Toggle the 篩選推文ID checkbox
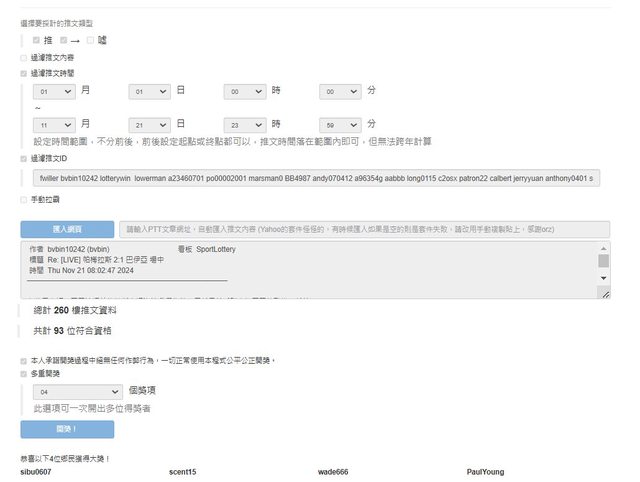Screen dimensions: 640x482 pyautogui.click(x=24, y=158)
